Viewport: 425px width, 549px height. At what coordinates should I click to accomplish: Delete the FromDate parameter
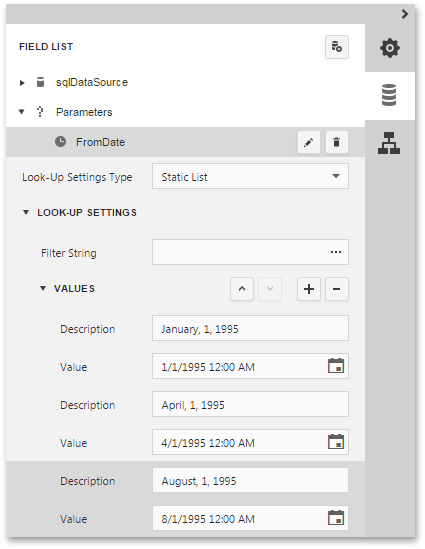click(x=336, y=142)
